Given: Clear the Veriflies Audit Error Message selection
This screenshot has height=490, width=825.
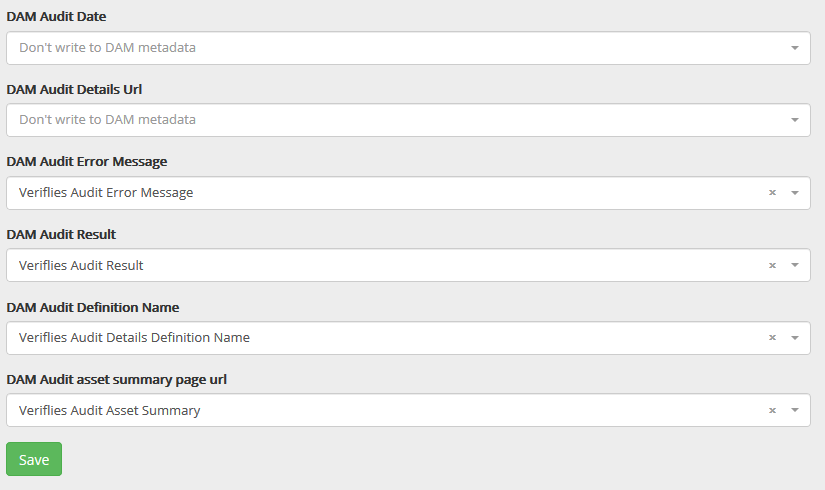Looking at the screenshot, I should coord(772,193).
